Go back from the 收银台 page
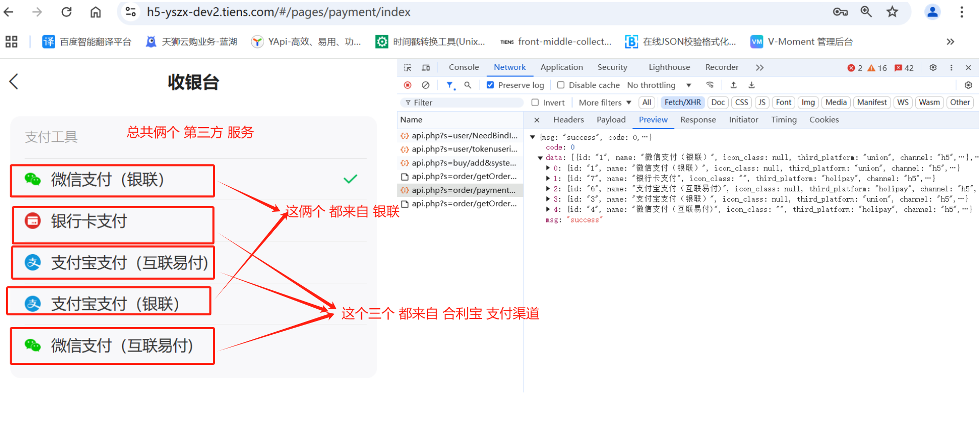The width and height of the screenshot is (980, 421). (x=14, y=82)
